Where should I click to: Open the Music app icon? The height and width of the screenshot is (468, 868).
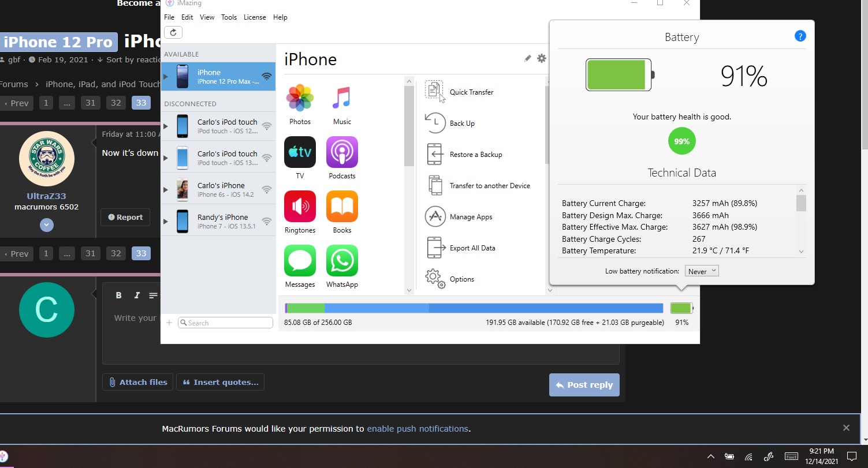point(342,98)
